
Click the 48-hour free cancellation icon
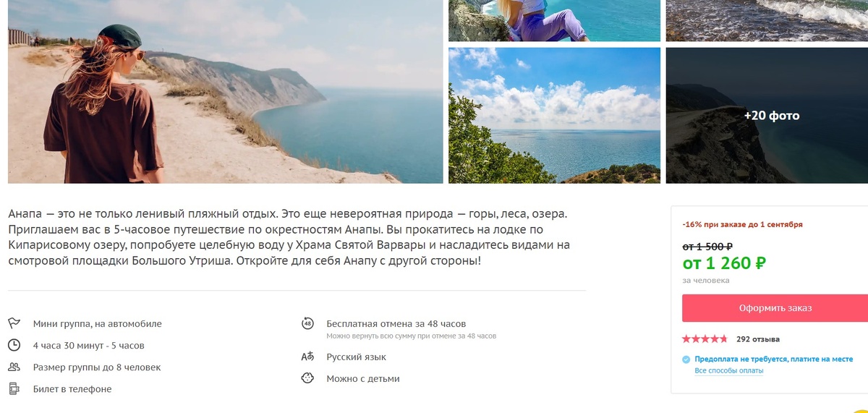pyautogui.click(x=307, y=323)
